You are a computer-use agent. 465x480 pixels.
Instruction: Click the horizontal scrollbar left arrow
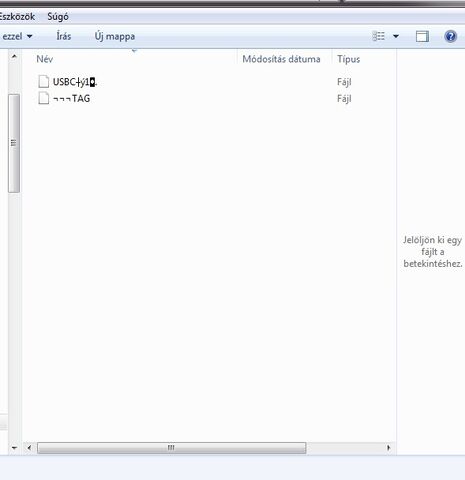click(x=29, y=448)
